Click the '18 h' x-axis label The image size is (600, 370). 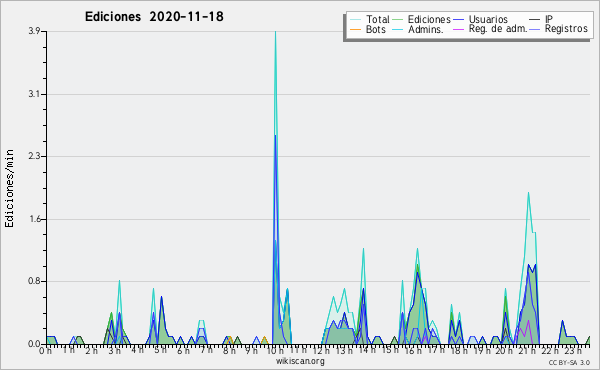pos(458,351)
